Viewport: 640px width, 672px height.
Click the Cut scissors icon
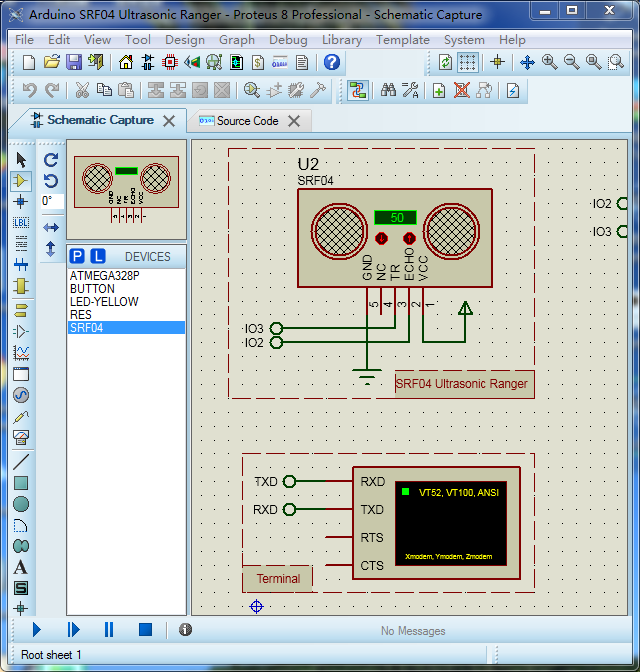coord(82,90)
